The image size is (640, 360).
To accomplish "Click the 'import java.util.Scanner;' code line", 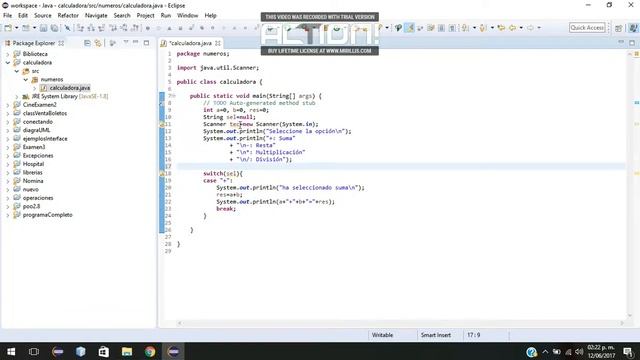I will [x=218, y=68].
